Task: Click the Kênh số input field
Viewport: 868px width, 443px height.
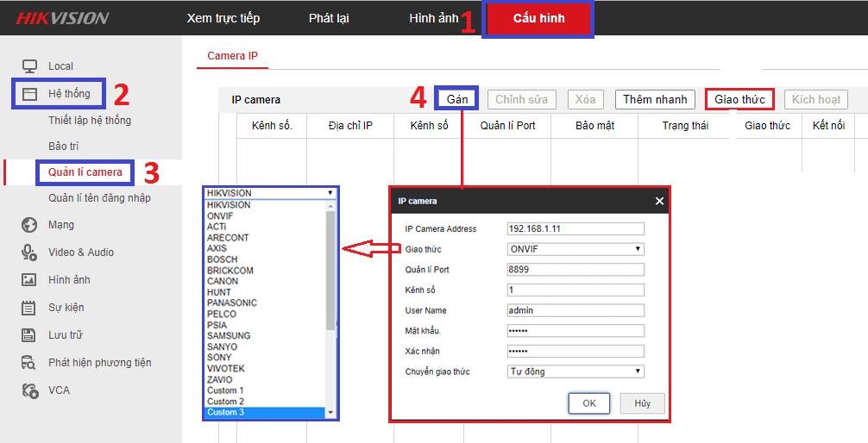Action: 576,290
